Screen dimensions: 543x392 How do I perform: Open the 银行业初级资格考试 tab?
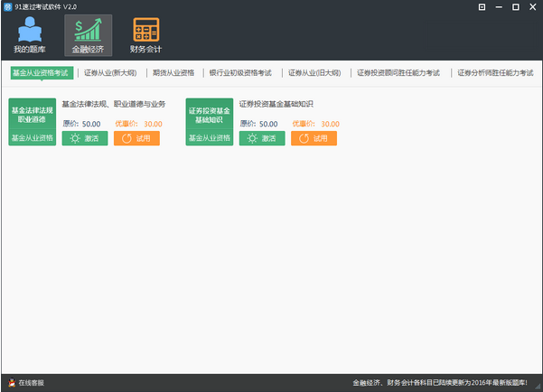[240, 73]
